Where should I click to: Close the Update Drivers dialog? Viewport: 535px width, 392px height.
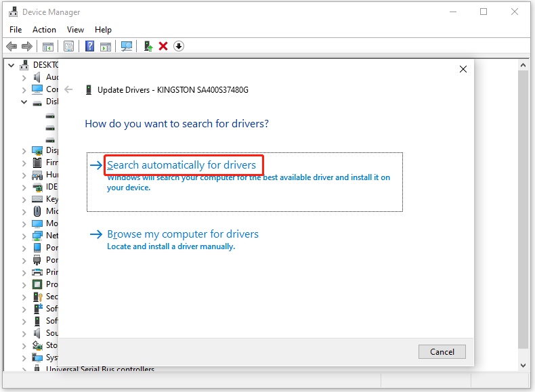click(463, 69)
